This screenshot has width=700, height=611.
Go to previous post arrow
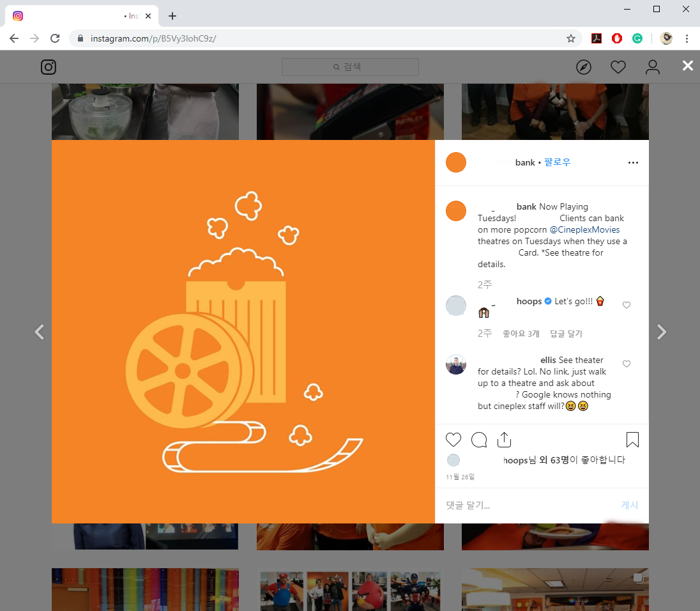pyautogui.click(x=40, y=332)
